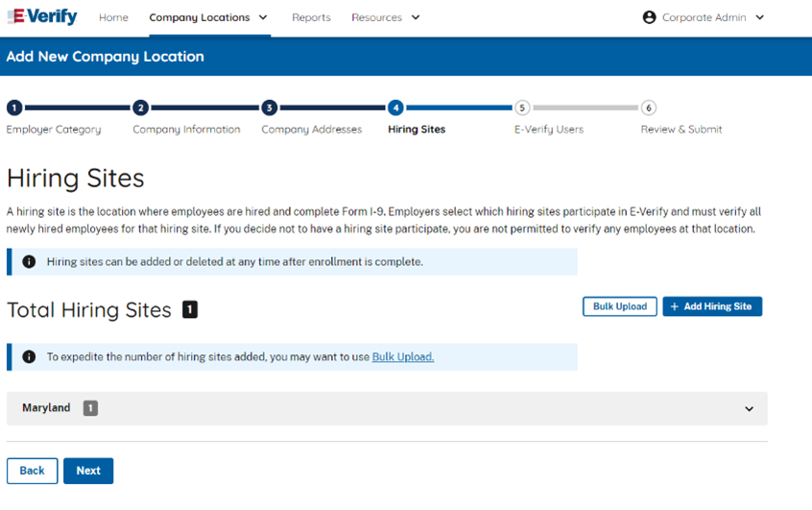Image resolution: width=812 pixels, height=510 pixels.
Task: Click info icon beside Bulk Upload tip
Action: point(29,356)
